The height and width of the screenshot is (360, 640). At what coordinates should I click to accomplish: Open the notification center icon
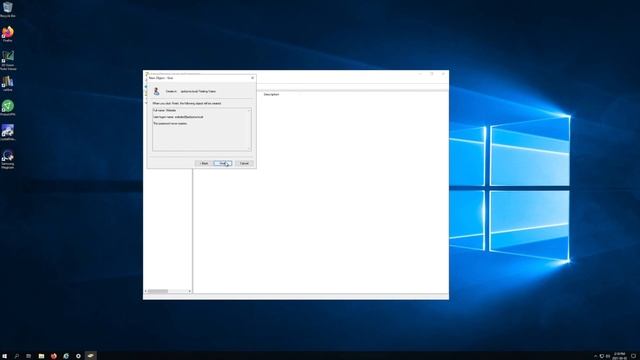click(x=633, y=356)
